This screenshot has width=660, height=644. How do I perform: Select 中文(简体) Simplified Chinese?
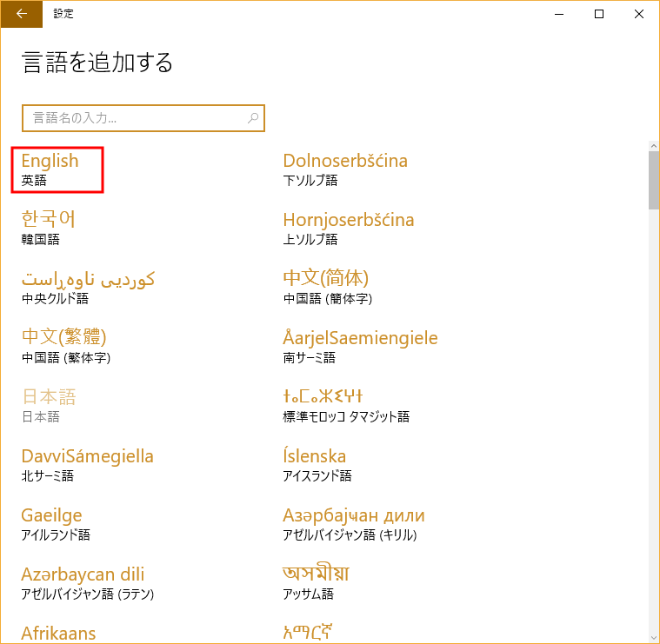pos(327,287)
